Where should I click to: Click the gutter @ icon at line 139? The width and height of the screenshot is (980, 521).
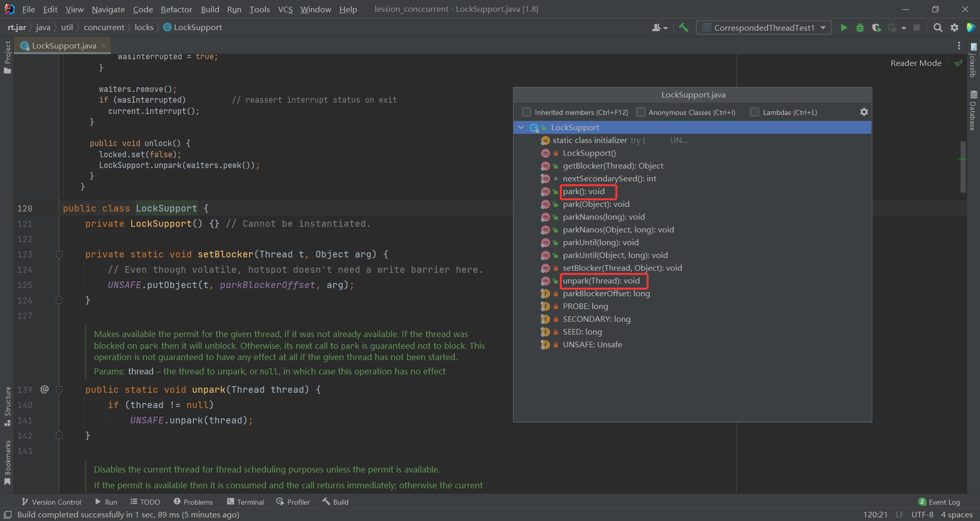44,389
